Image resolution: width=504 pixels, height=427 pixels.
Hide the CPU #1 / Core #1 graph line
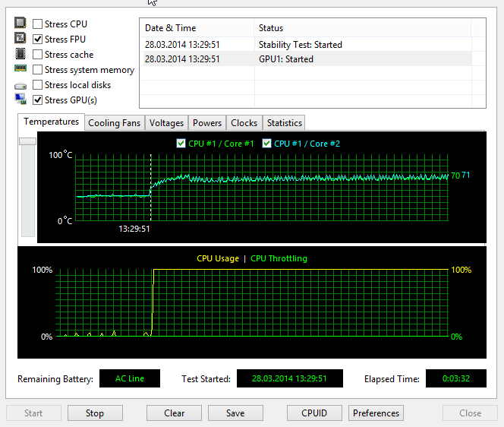(x=181, y=143)
